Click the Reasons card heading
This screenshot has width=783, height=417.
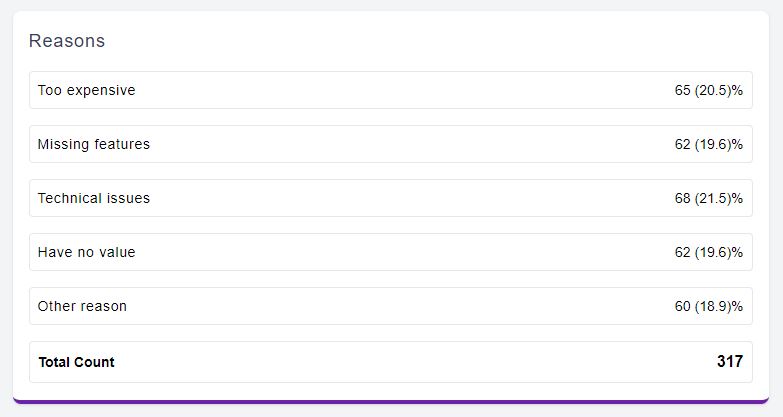pos(67,40)
